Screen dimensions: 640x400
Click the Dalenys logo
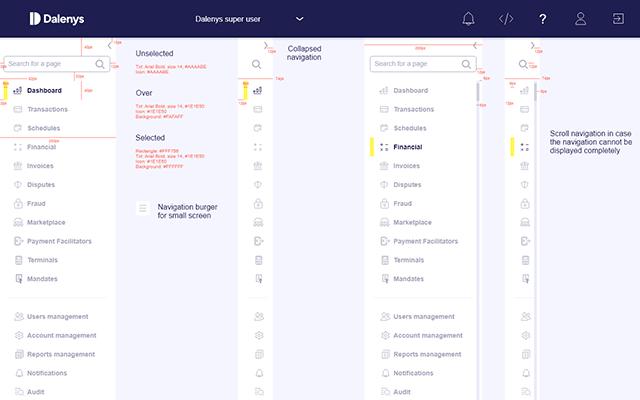pyautogui.click(x=57, y=19)
